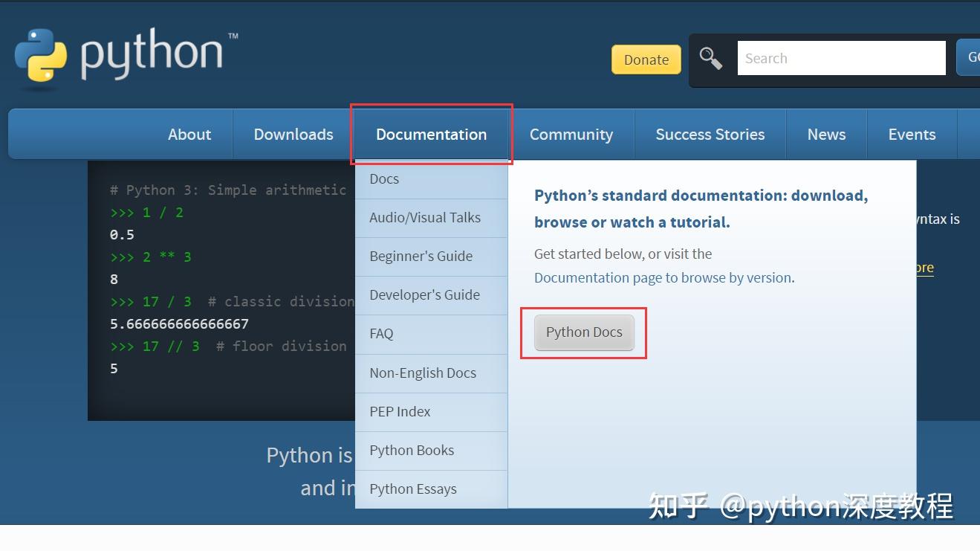The height and width of the screenshot is (551, 980).
Task: Expand the Downloads menu
Action: (293, 134)
